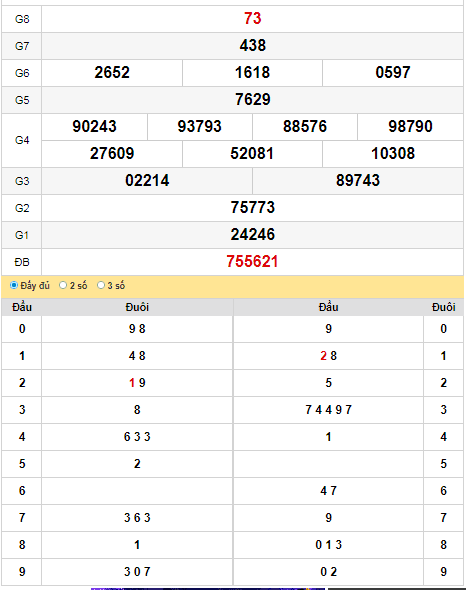Click G6 number 1618
This screenshot has width=466, height=590.
[x=252, y=73]
